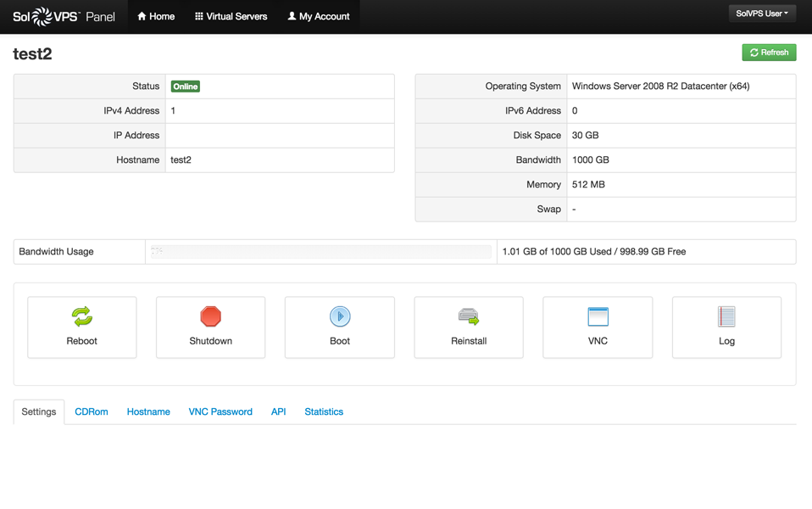The width and height of the screenshot is (812, 509).
Task: Shutdown the virtual server
Action: 210,327
